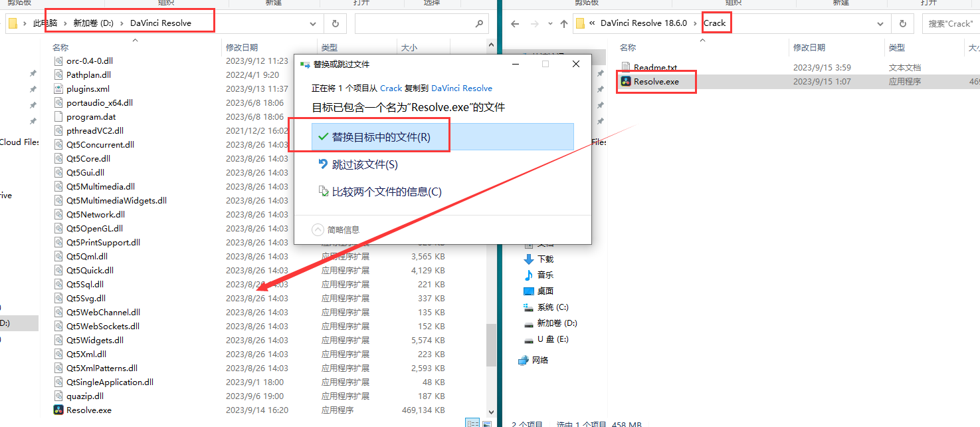Open 下载 (Downloads) in the navigation pane
This screenshot has height=427, width=980.
tap(545, 259)
